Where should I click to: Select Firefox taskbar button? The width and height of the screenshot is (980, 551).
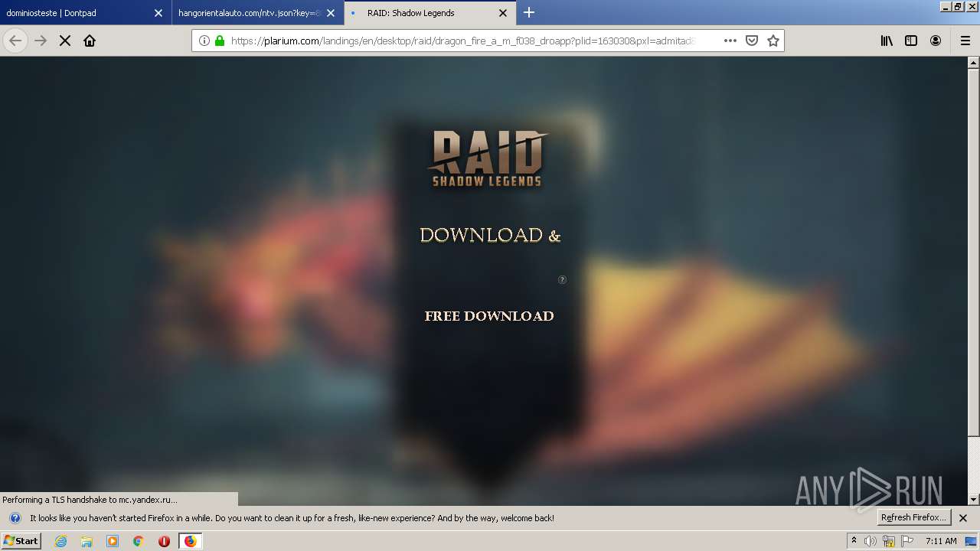point(190,541)
